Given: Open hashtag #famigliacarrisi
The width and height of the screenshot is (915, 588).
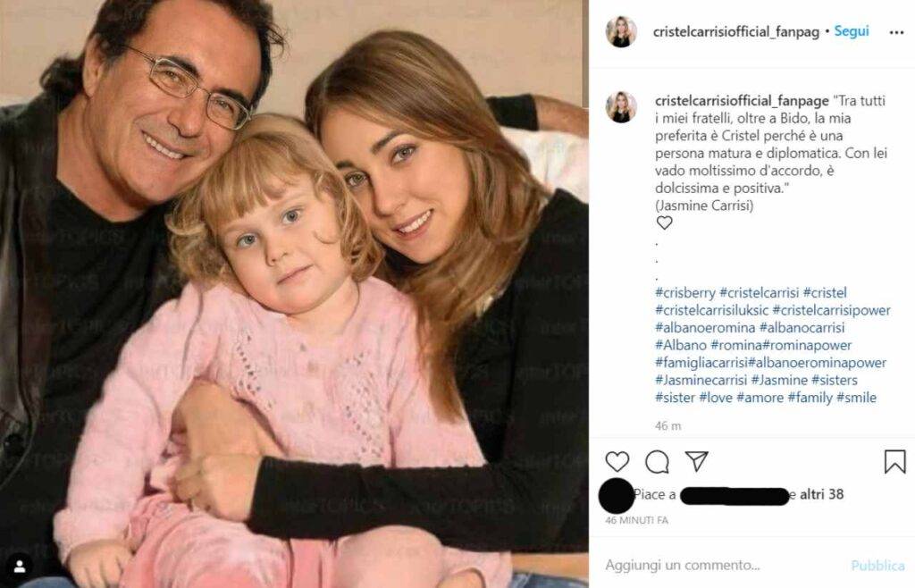Looking at the screenshot, I should click(701, 363).
